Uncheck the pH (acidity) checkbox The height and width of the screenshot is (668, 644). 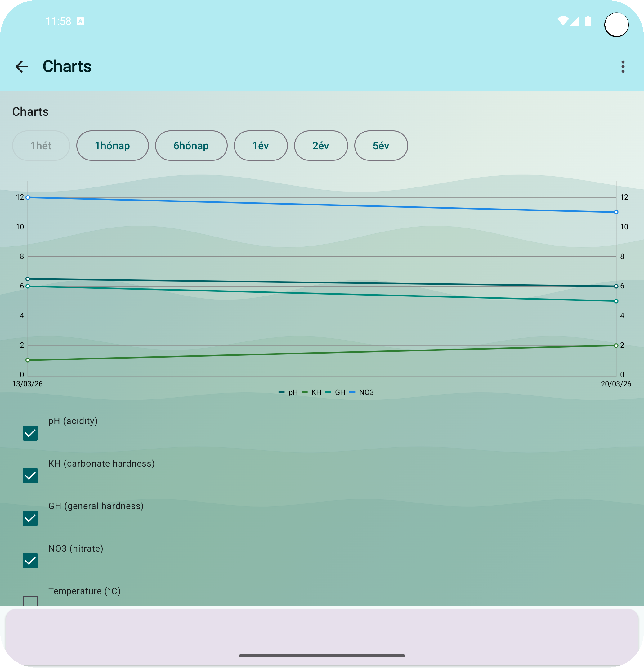click(x=30, y=433)
